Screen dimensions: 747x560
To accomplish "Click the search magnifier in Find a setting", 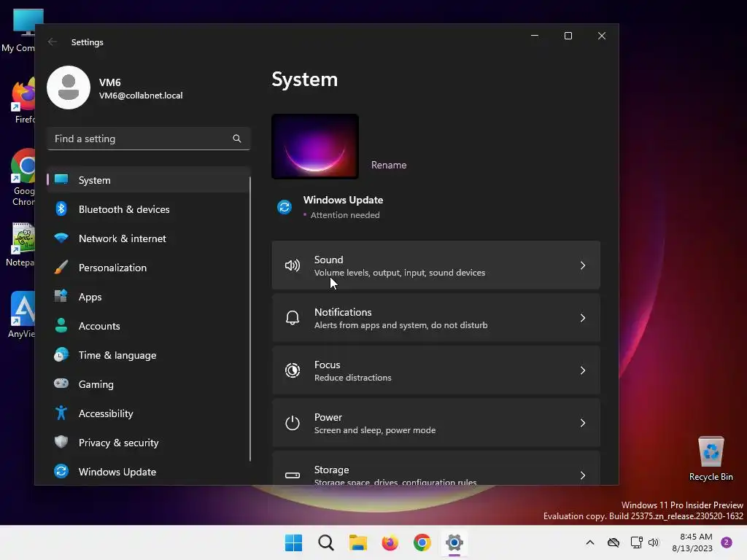I will (x=237, y=139).
